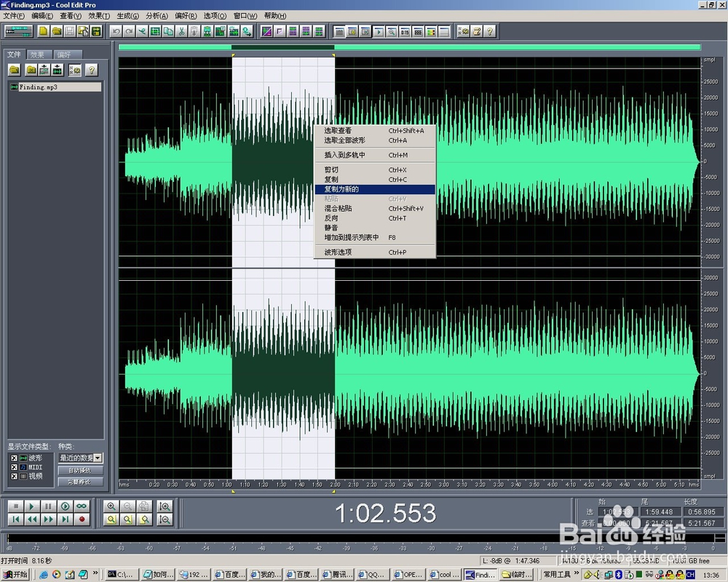This screenshot has width=728, height=582.
Task: Zoom in horizontally with the magnifier plus
Action: [x=111, y=506]
